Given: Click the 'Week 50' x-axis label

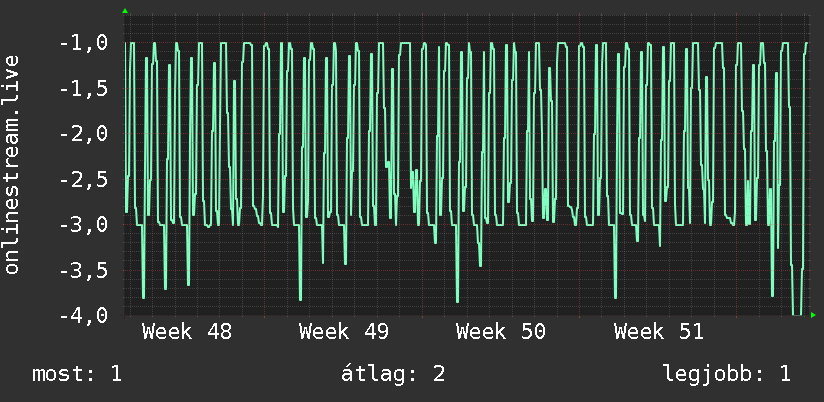Looking at the screenshot, I should pos(501,332).
